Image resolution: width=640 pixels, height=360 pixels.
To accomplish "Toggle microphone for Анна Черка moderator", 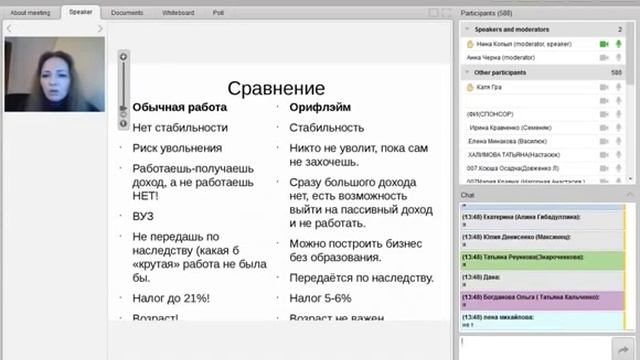I will point(619,58).
